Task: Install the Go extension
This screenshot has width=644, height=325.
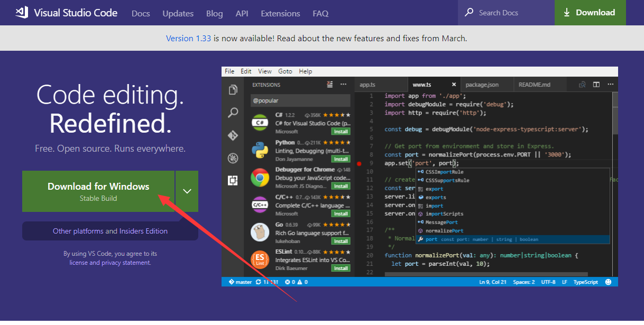Action: [x=340, y=241]
